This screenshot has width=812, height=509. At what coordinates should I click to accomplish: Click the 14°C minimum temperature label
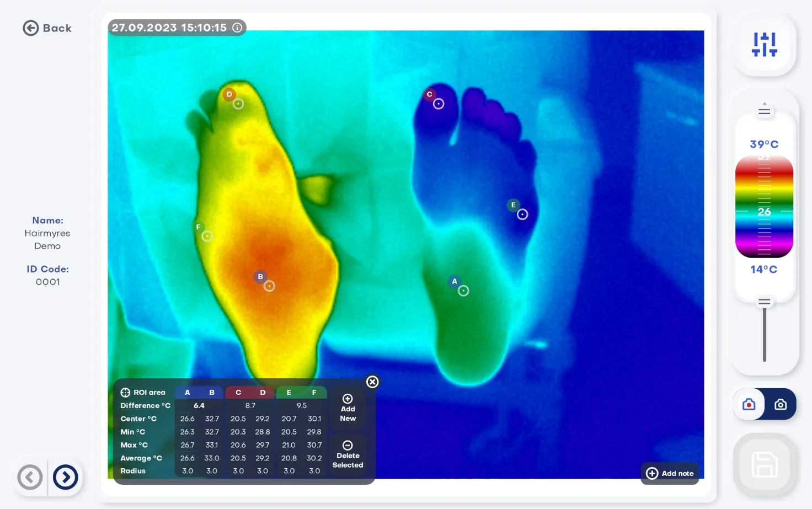(764, 270)
